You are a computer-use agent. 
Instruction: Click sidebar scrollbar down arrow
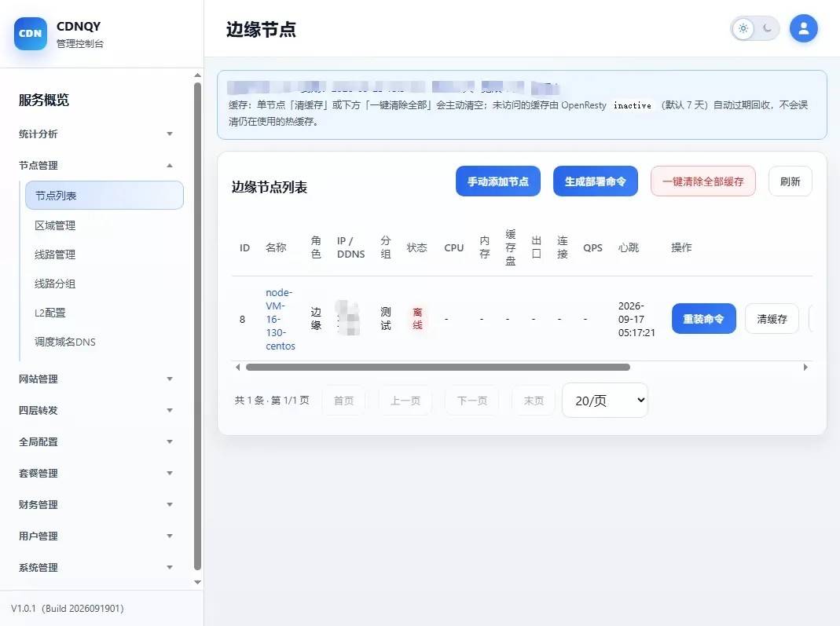(198, 582)
